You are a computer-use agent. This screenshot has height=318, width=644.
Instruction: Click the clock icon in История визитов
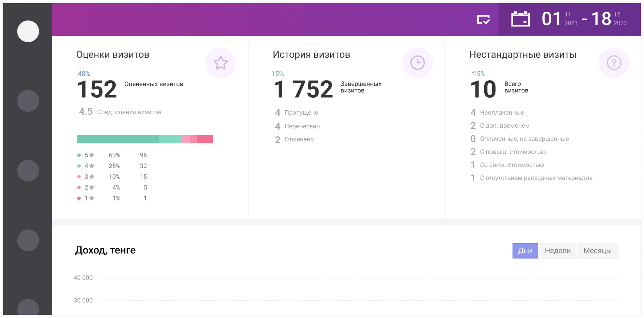[417, 63]
